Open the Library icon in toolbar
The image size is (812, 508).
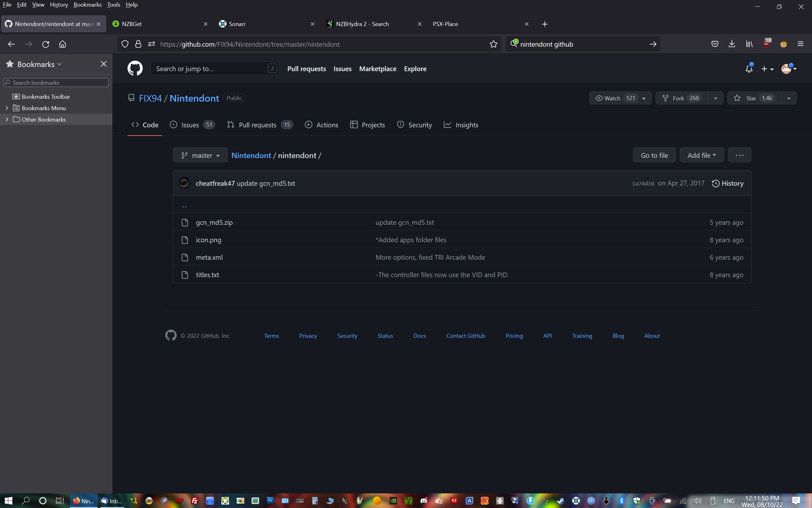click(749, 44)
